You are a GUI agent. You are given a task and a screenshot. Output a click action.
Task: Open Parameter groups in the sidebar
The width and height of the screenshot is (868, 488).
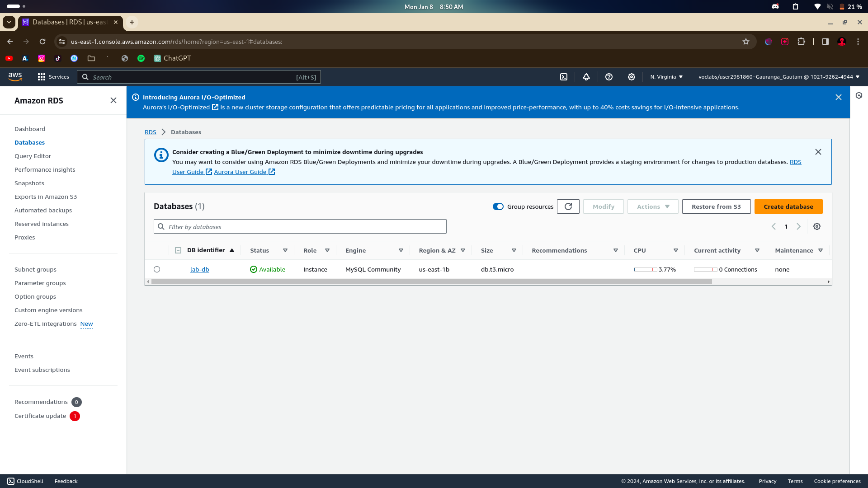(40, 283)
